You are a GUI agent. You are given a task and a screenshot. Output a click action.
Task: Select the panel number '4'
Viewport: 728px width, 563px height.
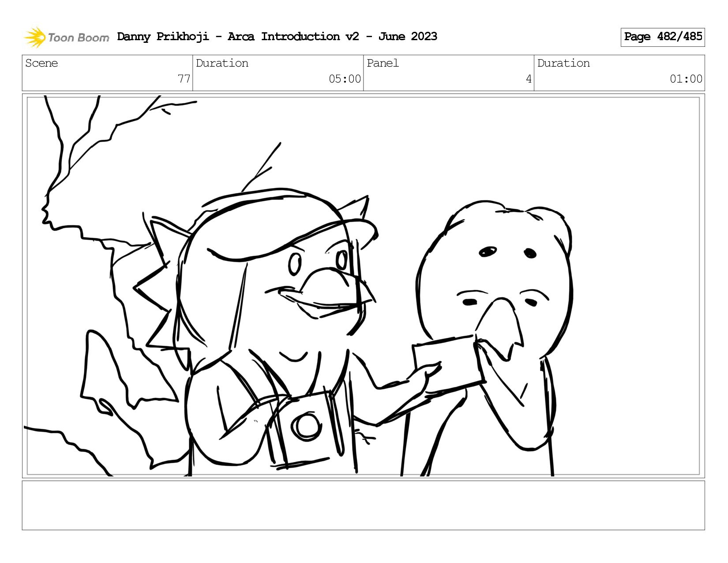[529, 79]
